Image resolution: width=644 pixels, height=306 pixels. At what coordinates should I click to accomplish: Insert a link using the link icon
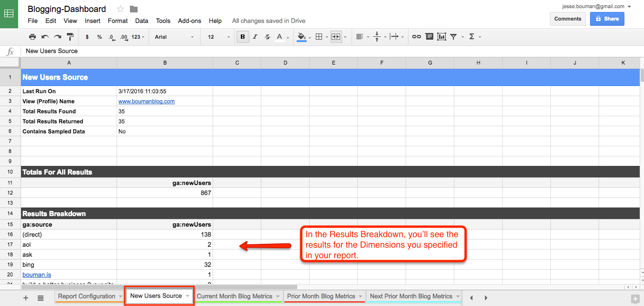[416, 36]
